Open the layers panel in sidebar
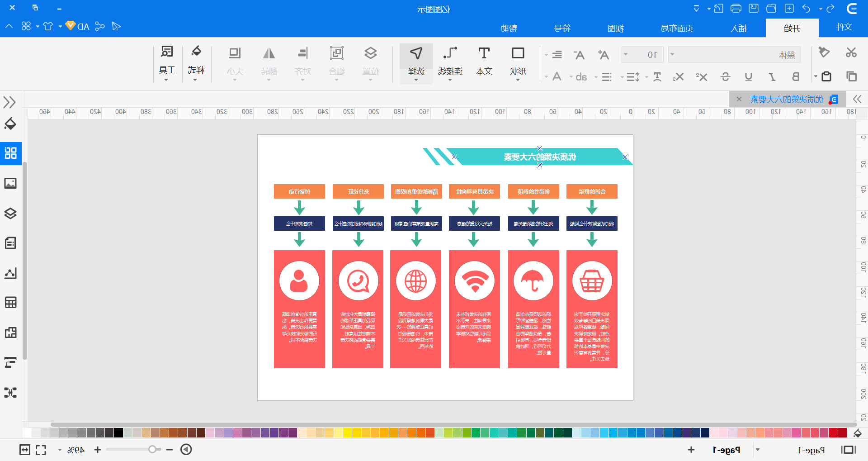Image resolution: width=868 pixels, height=461 pixels. [10, 213]
